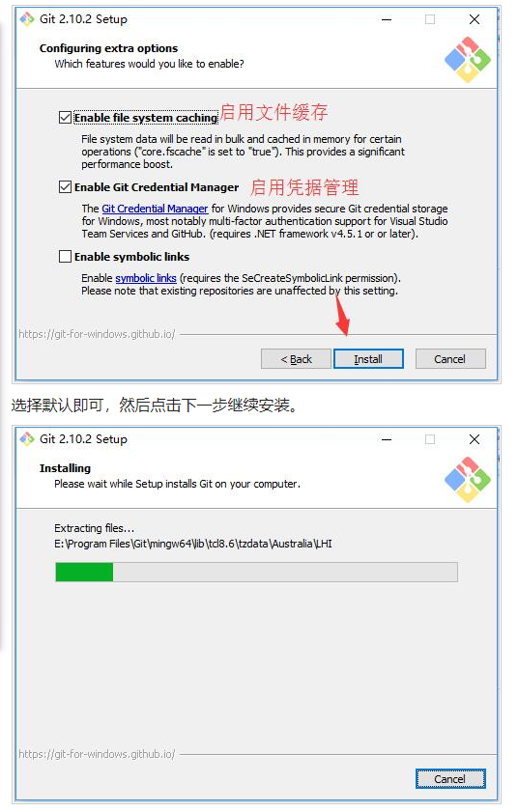
Task: Click Git icon in Installing window title bar
Action: (27, 439)
